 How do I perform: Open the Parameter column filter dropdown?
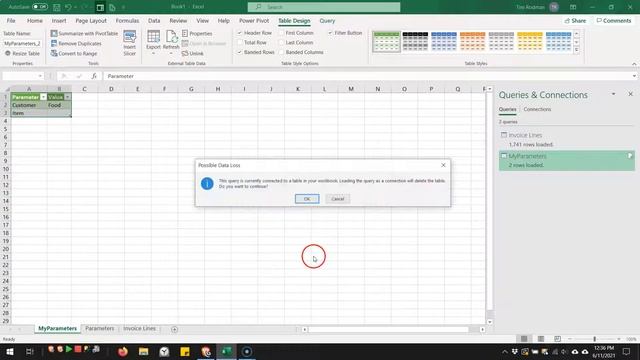click(43, 97)
